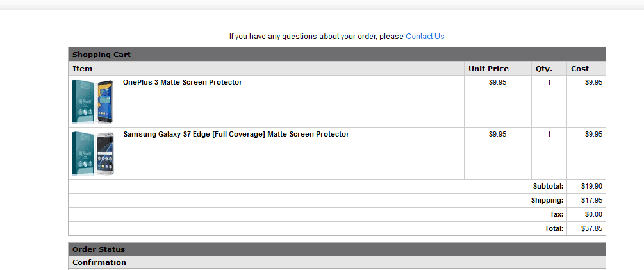
Task: Click the Samsung Galaxy S7 Edge quantity value
Action: point(549,135)
